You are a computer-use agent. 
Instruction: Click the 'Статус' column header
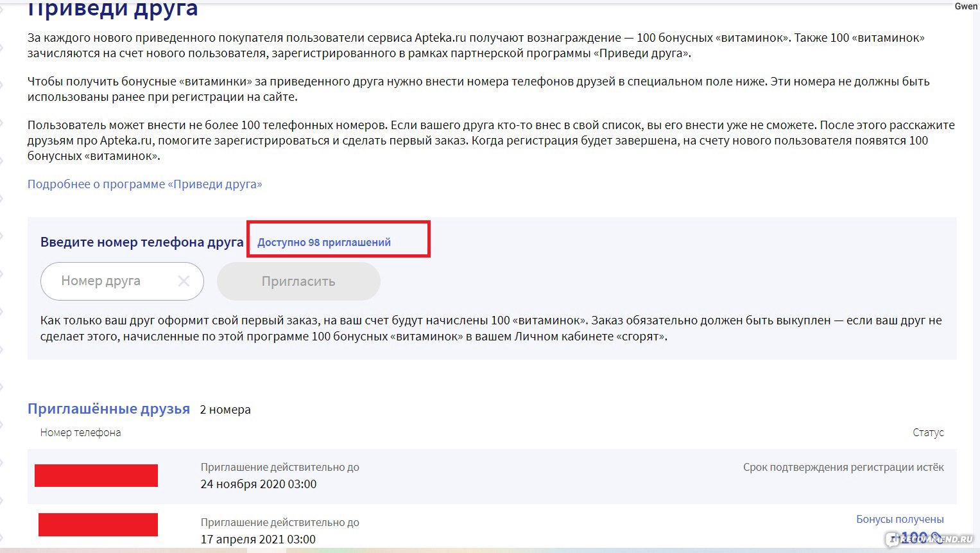pos(928,433)
